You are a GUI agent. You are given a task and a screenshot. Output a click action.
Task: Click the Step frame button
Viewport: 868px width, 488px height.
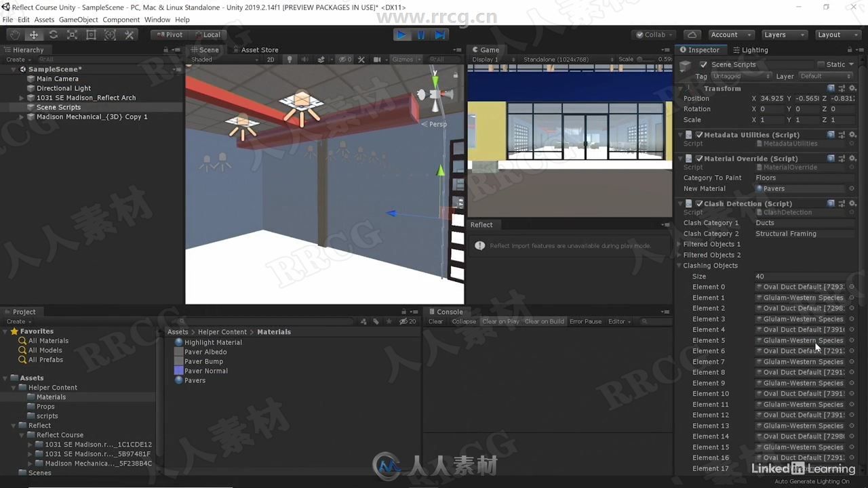pyautogui.click(x=440, y=35)
